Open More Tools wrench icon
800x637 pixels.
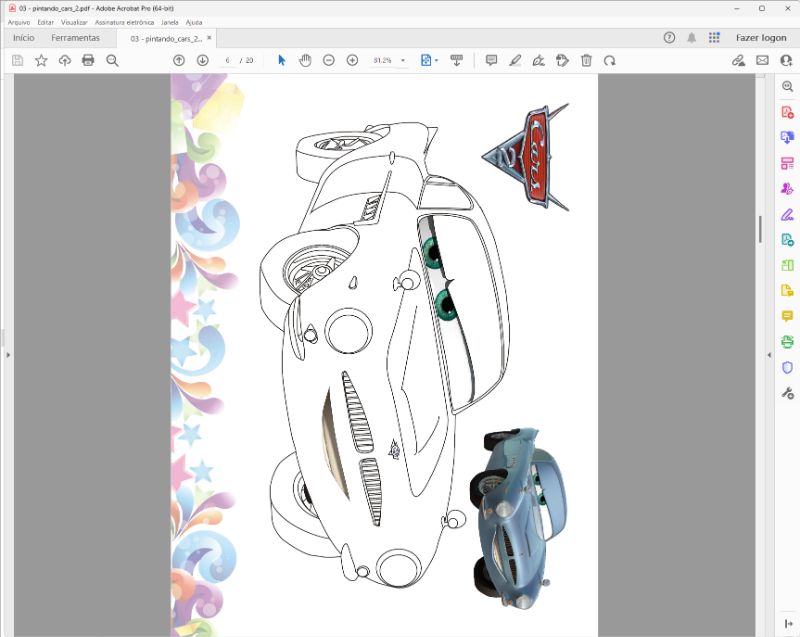pyautogui.click(x=787, y=393)
